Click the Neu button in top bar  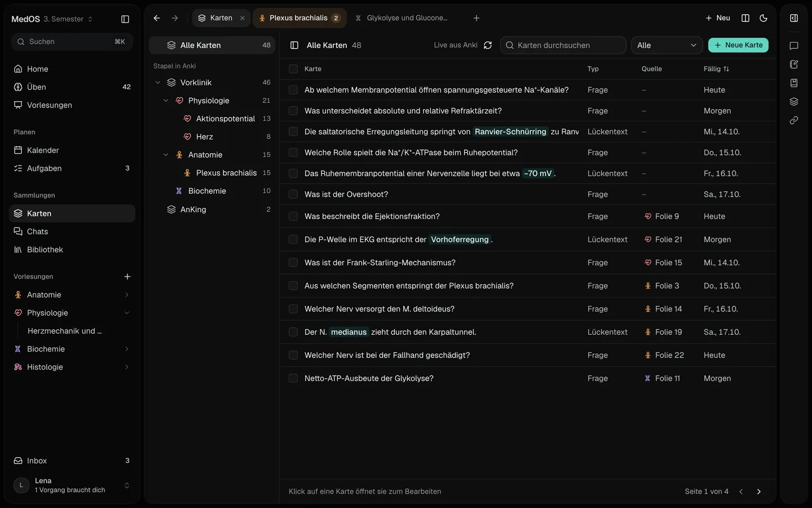(718, 18)
